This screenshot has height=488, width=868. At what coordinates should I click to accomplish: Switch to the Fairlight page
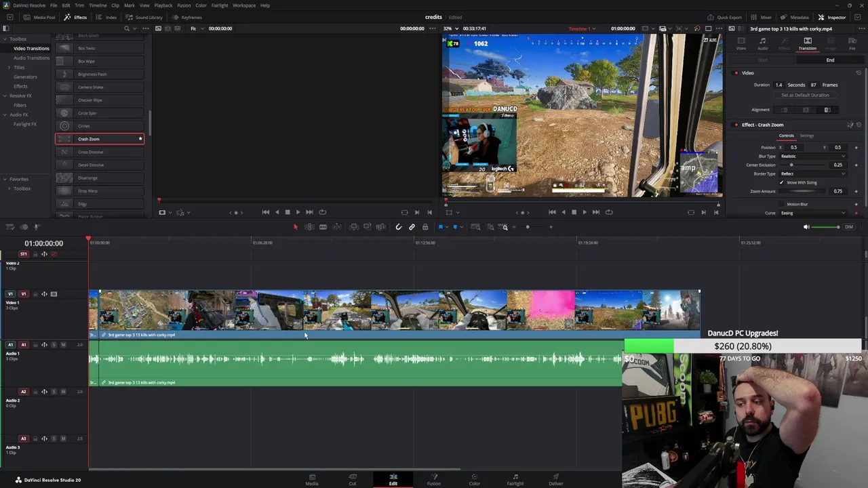(515, 479)
